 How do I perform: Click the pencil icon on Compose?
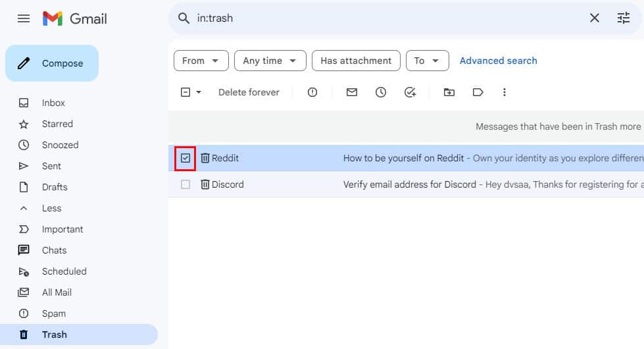click(24, 63)
